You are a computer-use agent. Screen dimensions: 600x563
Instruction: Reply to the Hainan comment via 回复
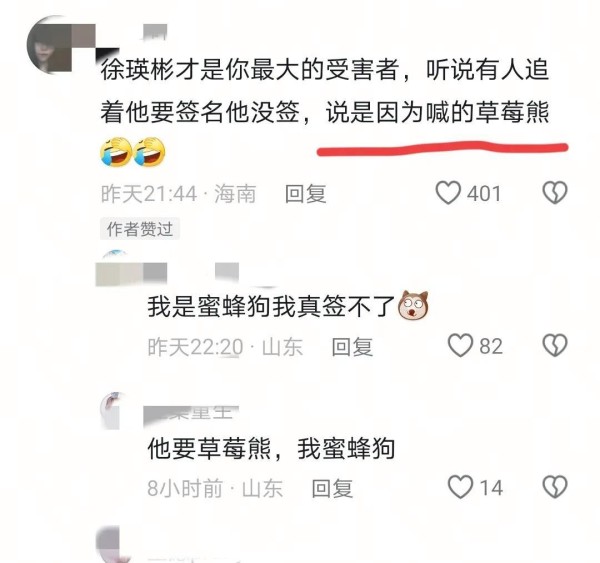point(305,194)
